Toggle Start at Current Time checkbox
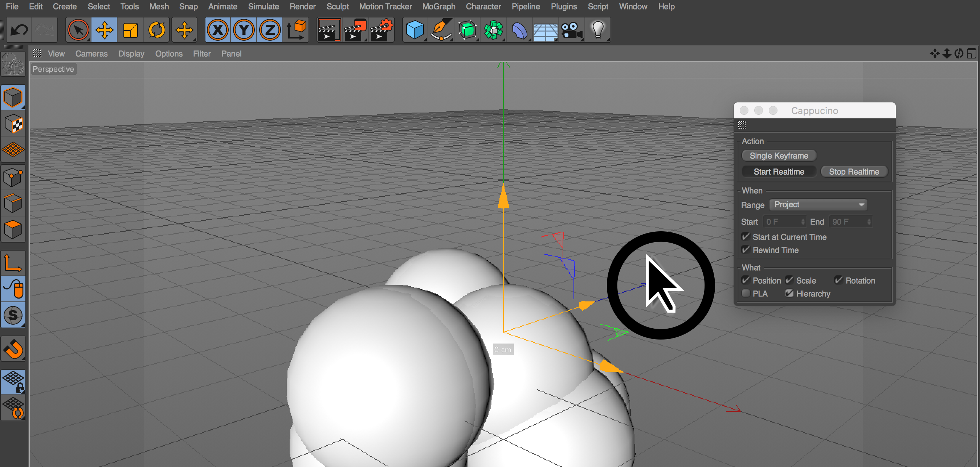Screen dimensions: 980x467 pyautogui.click(x=746, y=237)
